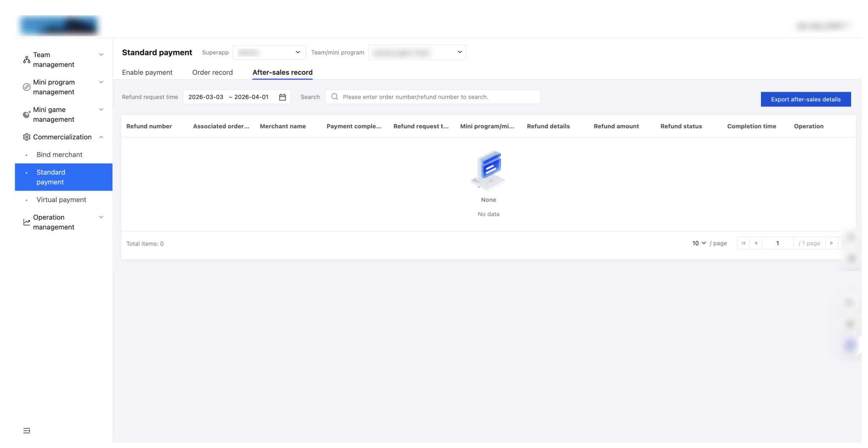Click the Team management hierarchy icon

tap(27, 60)
